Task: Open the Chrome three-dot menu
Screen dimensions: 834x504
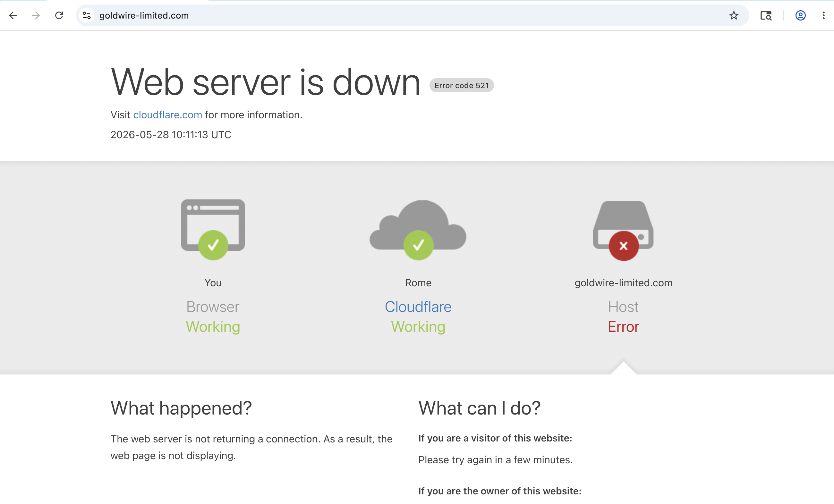Action: 823,15
